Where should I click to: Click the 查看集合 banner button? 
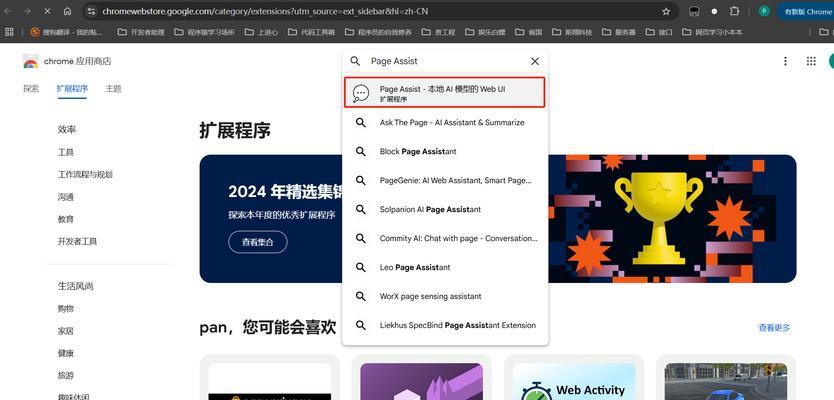tap(258, 242)
